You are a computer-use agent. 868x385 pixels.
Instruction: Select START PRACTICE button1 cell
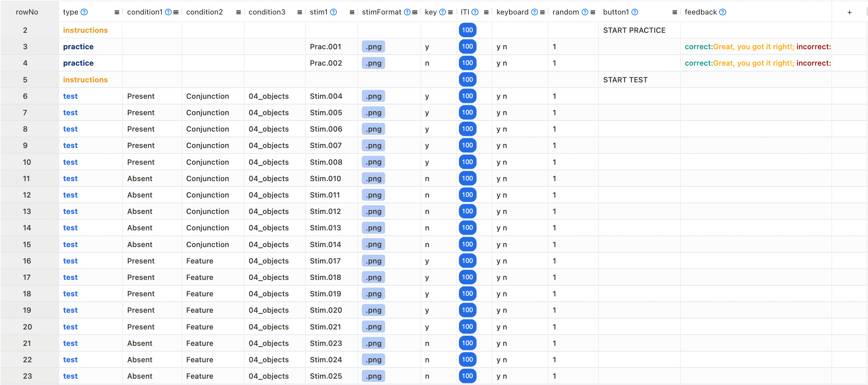(639, 30)
